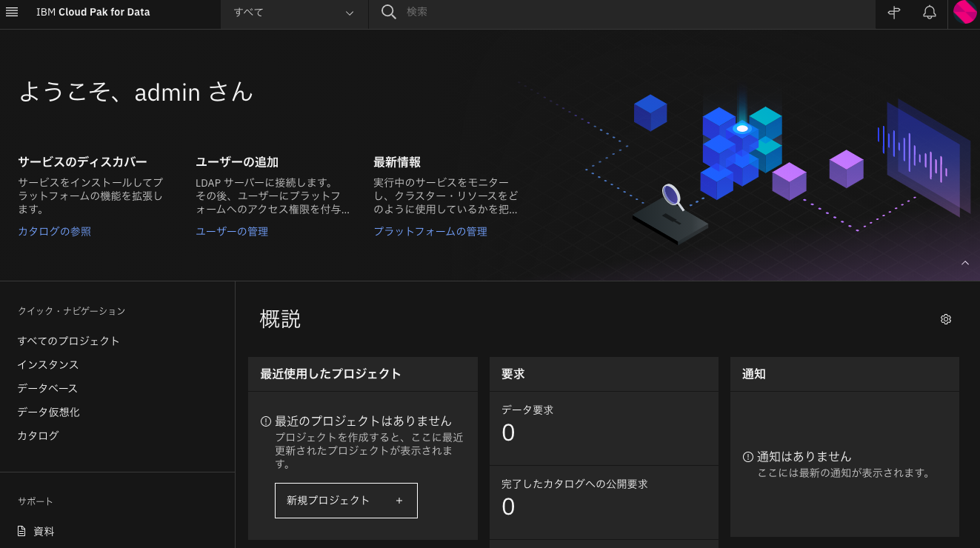Go to すべてのプロジェクト
The image size is (980, 548).
(69, 341)
